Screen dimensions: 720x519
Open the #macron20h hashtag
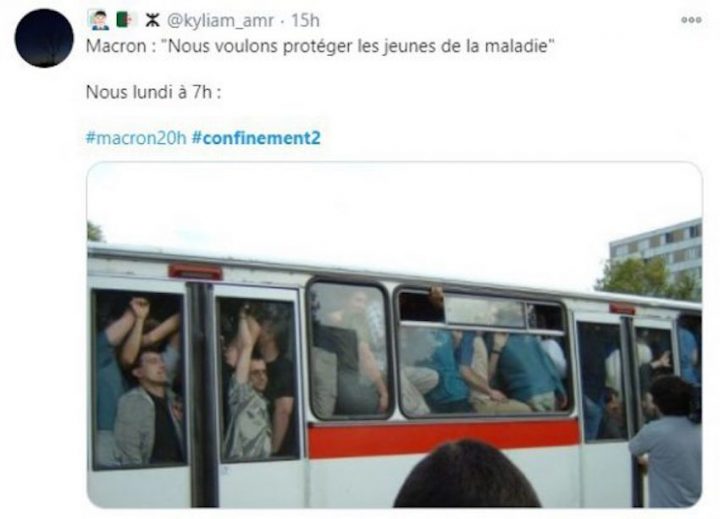click(x=136, y=138)
